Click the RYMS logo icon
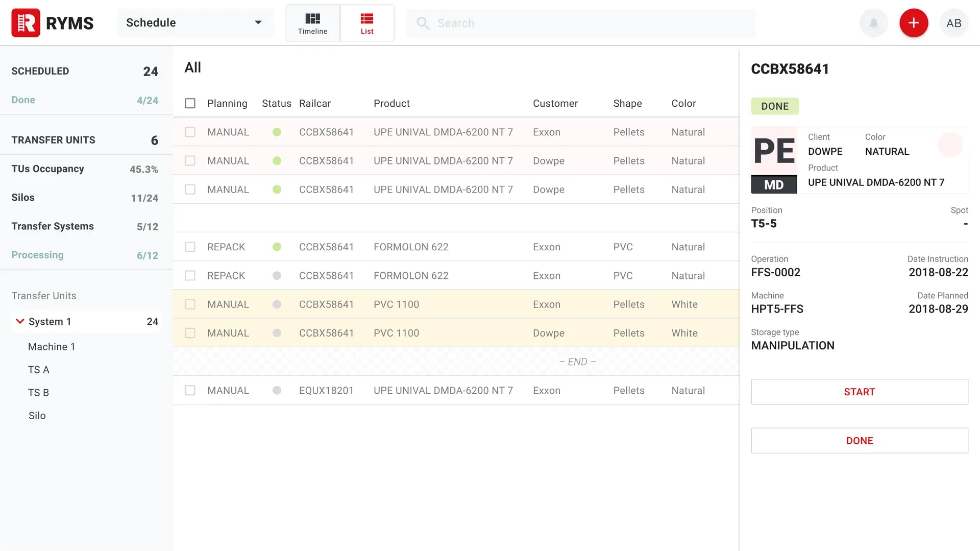The image size is (980, 551). [x=25, y=22]
